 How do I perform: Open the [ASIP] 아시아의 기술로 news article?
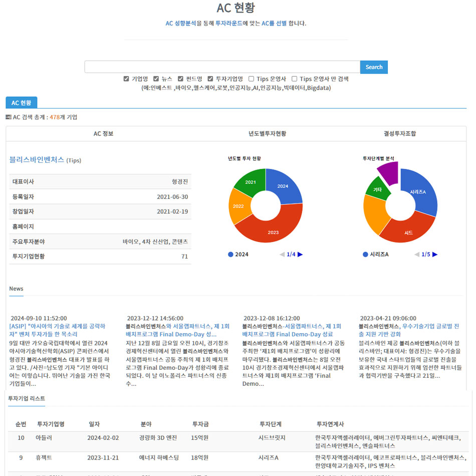tap(58, 330)
